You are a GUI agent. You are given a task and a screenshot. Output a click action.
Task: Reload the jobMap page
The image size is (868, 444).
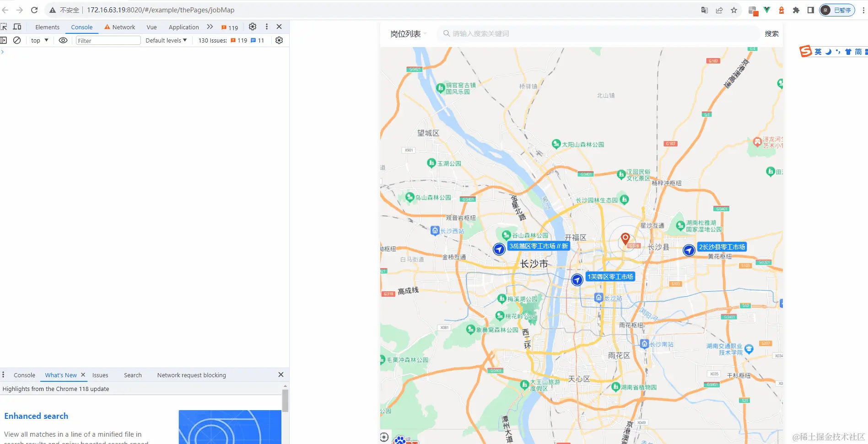[34, 10]
